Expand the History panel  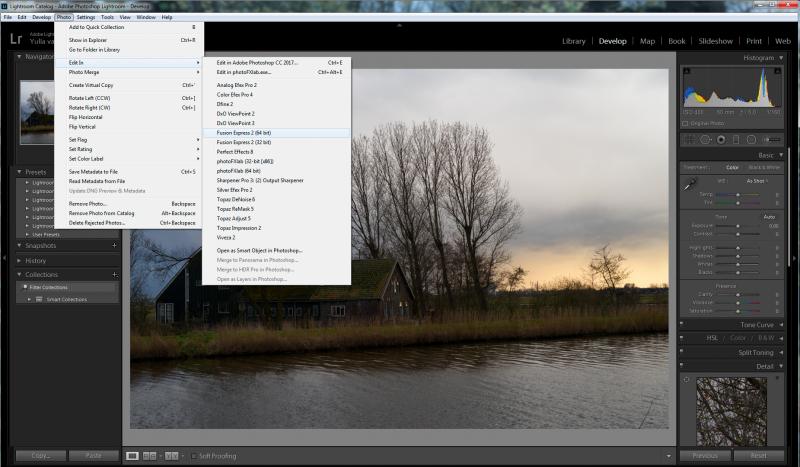[36, 260]
